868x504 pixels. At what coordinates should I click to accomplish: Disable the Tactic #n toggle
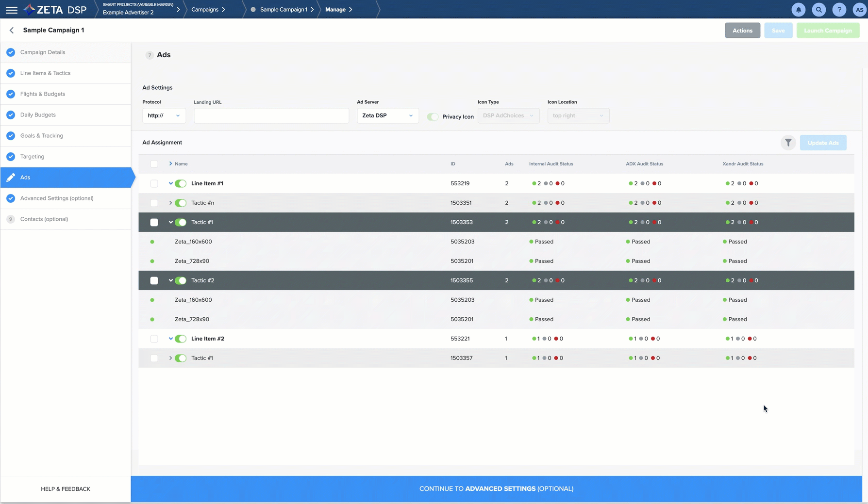181,203
